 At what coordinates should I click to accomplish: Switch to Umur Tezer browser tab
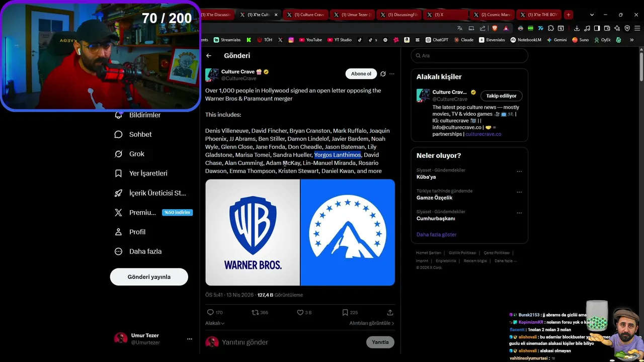coord(352,15)
